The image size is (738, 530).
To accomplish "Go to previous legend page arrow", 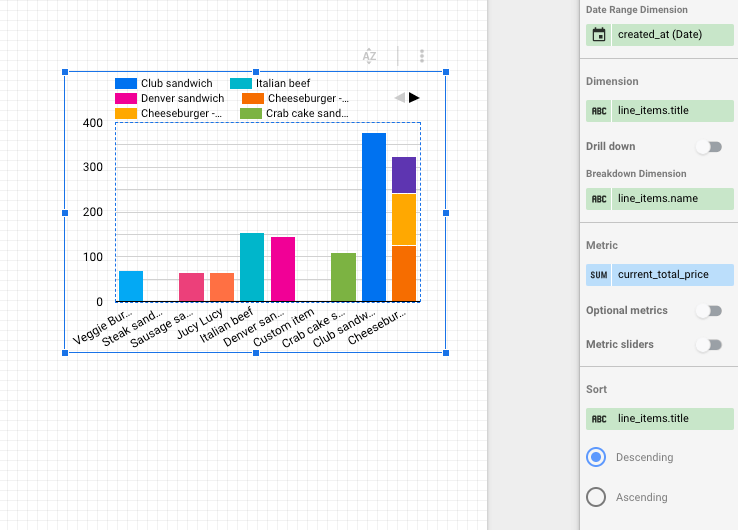I will point(400,98).
